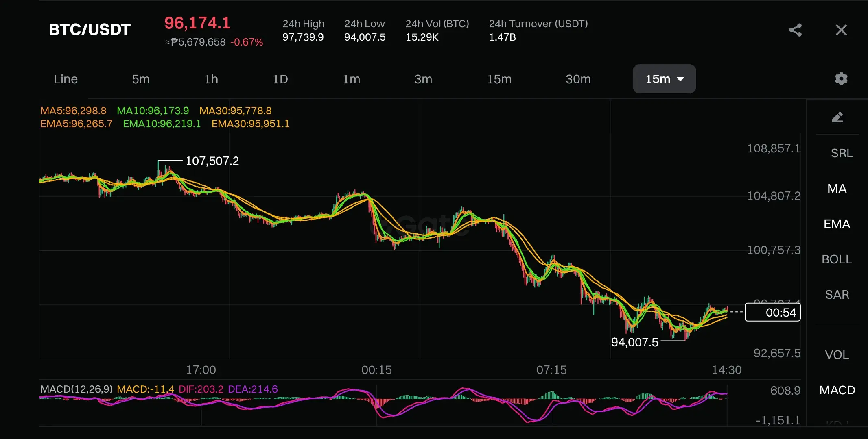The image size is (868, 439).
Task: Select the 1h timeframe
Action: 211,79
